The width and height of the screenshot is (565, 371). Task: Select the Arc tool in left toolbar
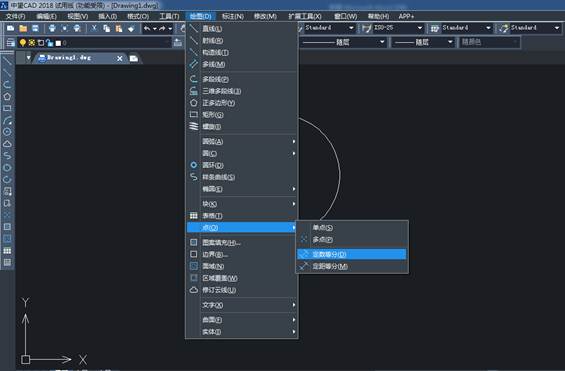[7, 120]
